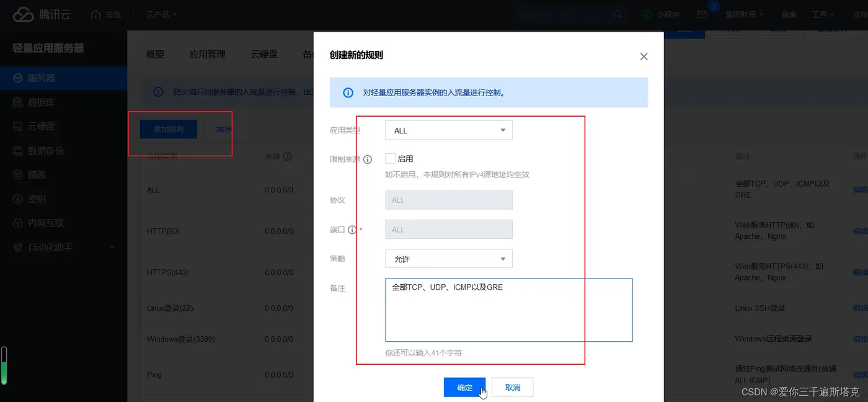Click the 自动化助手 sidebar icon
Screen dimensions: 868x402
(18, 248)
